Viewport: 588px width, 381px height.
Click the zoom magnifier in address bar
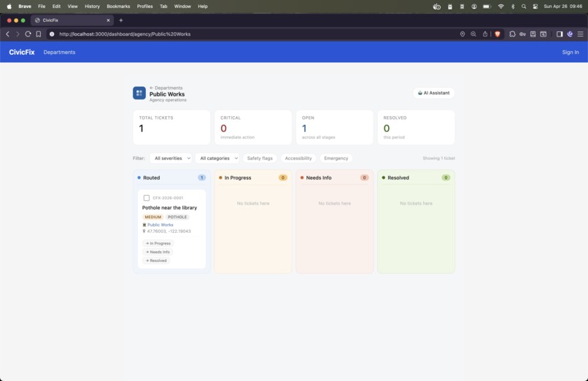[x=473, y=34]
